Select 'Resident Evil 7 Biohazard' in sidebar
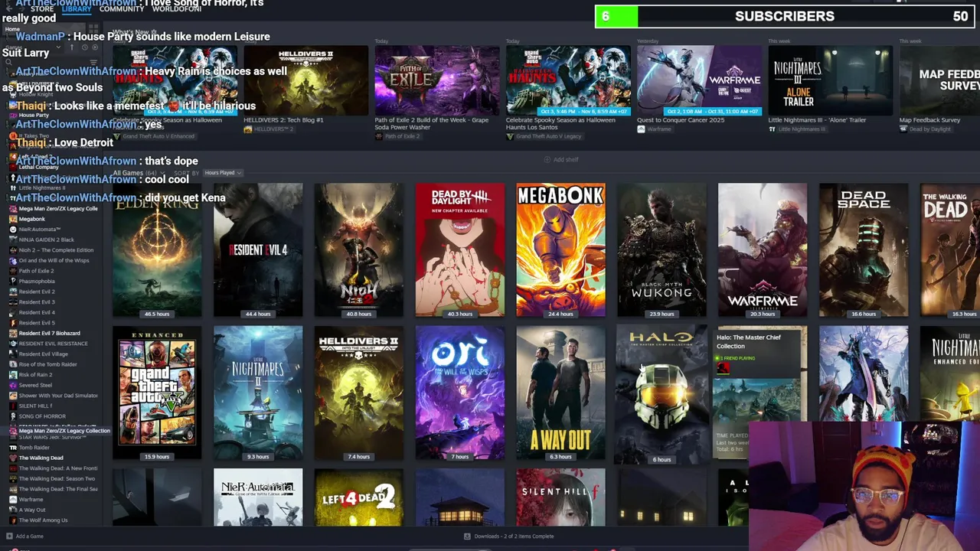980x551 pixels. point(49,334)
